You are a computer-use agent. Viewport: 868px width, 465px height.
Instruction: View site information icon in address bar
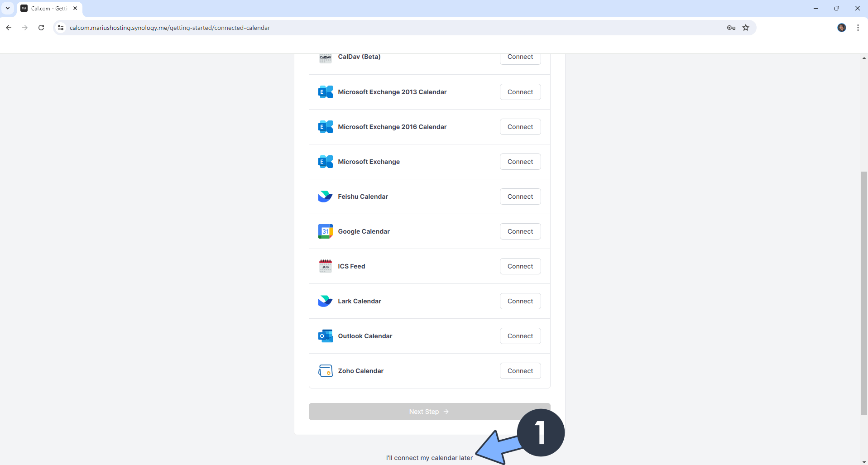(61, 28)
